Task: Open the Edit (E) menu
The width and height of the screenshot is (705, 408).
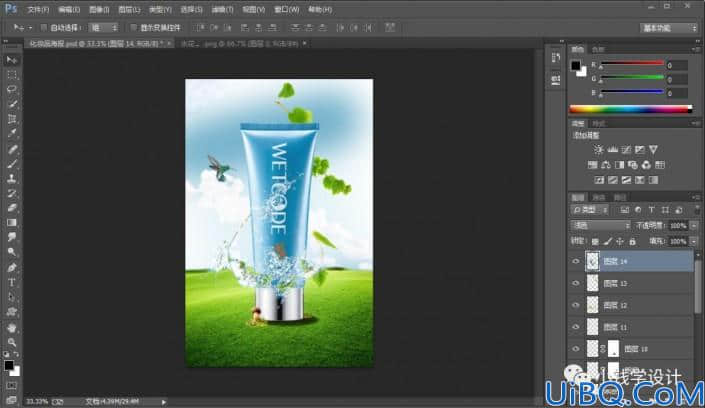Action: [x=68, y=9]
